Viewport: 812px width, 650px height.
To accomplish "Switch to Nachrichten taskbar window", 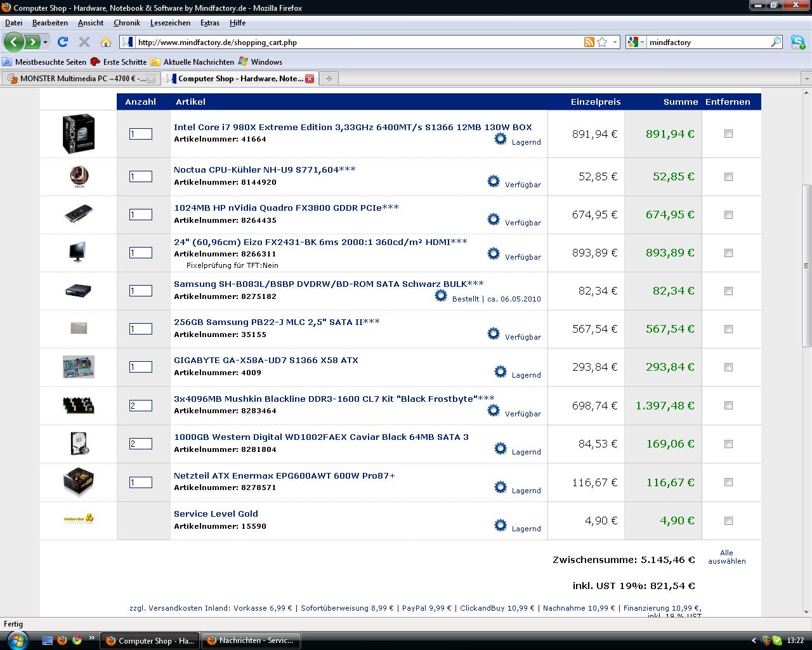I will [251, 640].
